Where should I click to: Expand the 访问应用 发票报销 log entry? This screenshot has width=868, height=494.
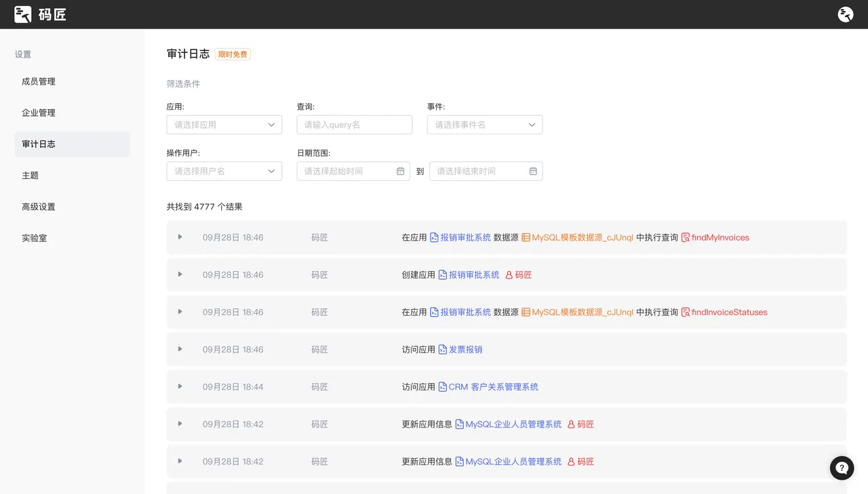click(x=180, y=349)
